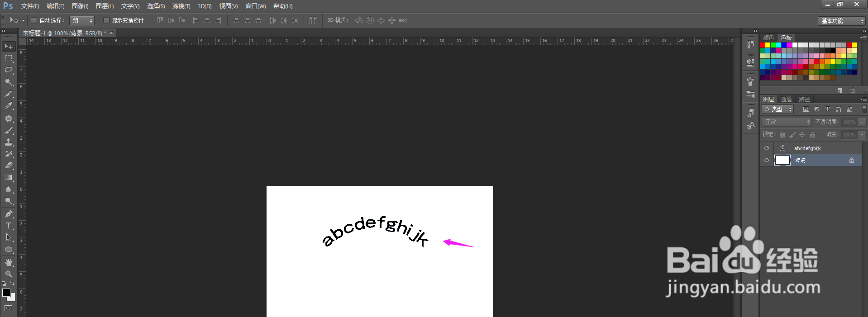Hide the abcdefghijk text layer

pos(767,148)
